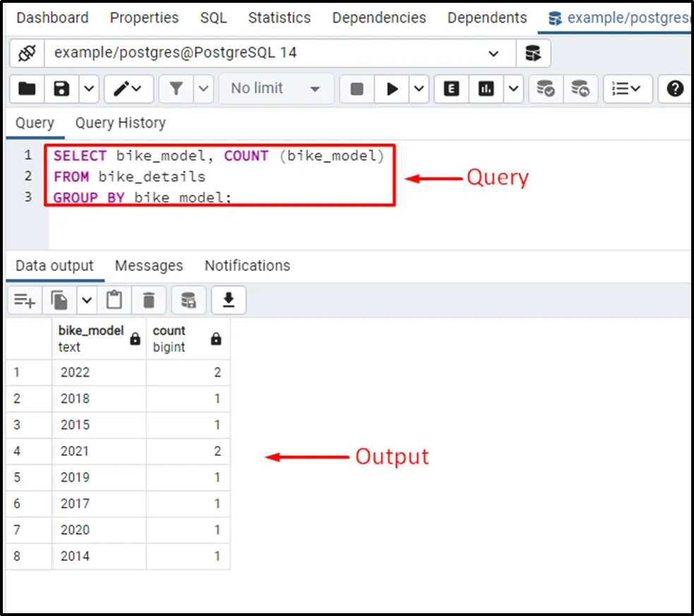Click the filter funnel icon

(177, 89)
